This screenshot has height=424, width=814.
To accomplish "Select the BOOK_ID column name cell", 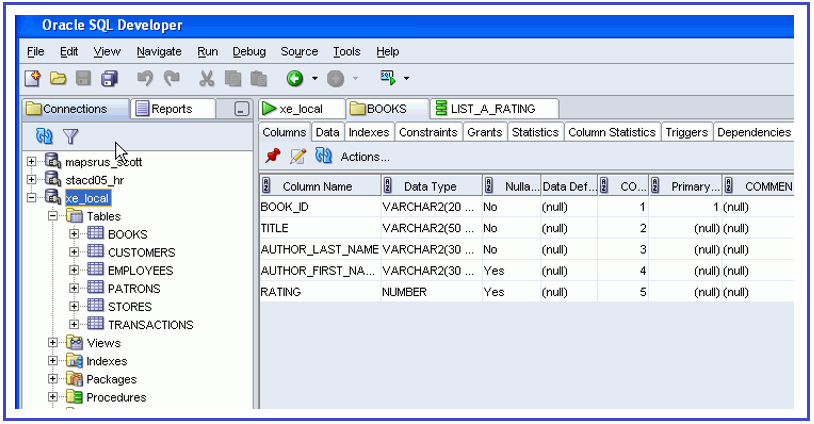I will tap(320, 207).
